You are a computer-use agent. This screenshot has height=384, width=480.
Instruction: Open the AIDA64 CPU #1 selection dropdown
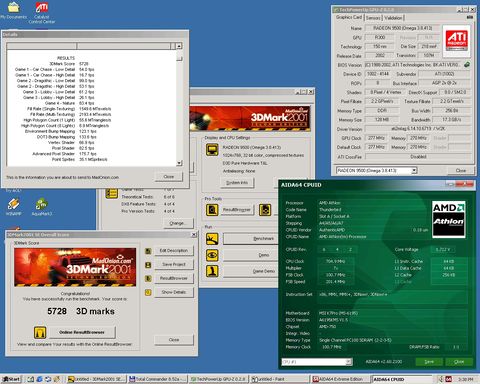pos(348,362)
